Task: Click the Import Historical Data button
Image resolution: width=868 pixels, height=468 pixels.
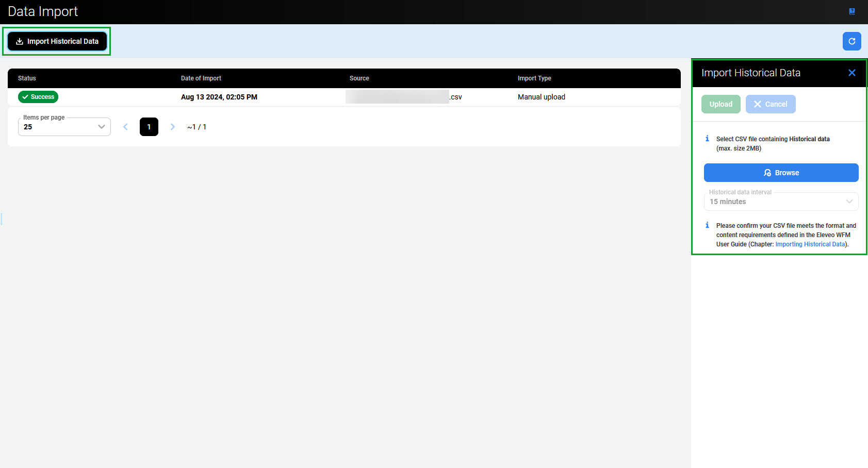Action: pos(57,41)
